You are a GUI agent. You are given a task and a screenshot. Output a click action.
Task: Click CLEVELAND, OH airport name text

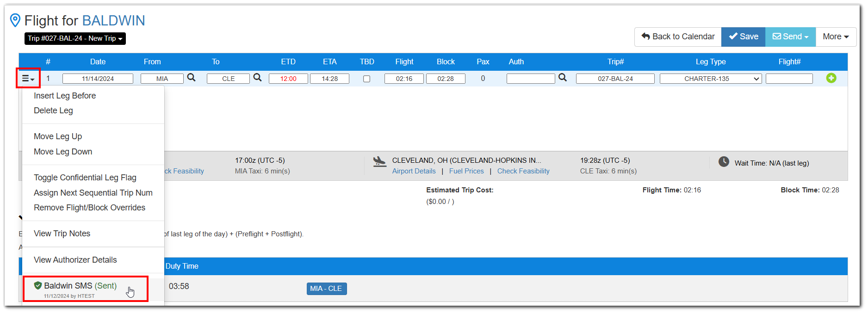click(x=467, y=160)
